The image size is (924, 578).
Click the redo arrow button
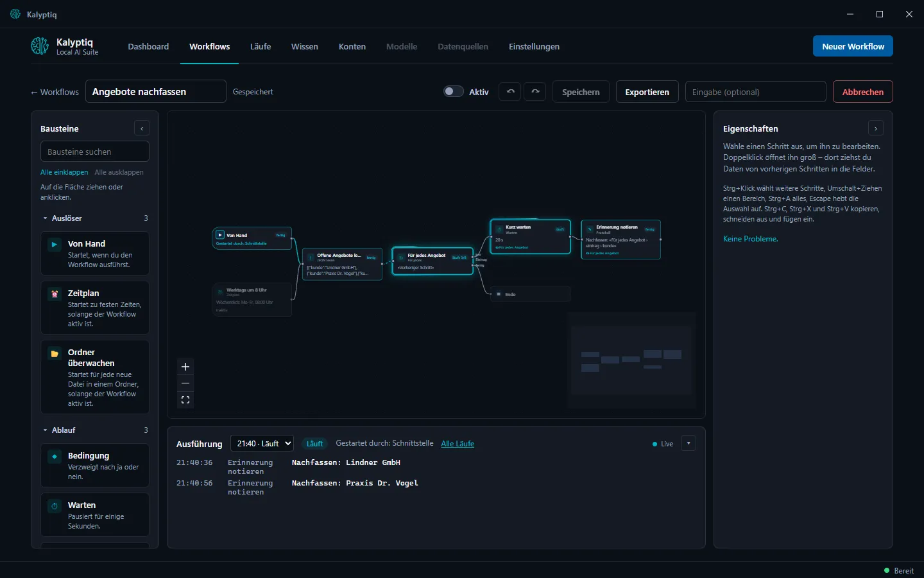point(535,92)
